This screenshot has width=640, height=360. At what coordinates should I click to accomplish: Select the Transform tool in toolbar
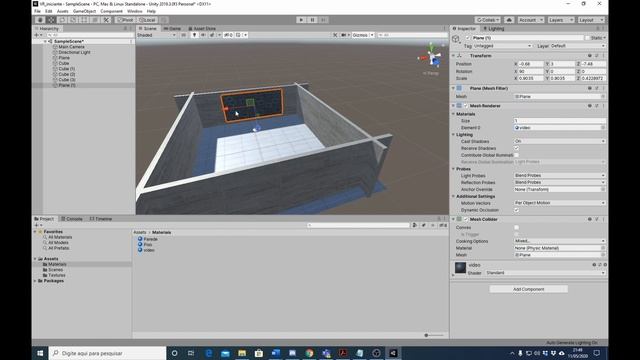point(95,20)
